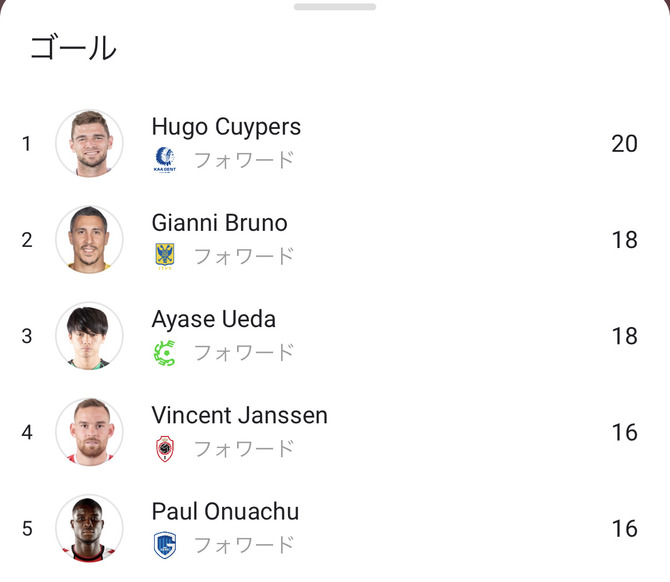Image resolution: width=670 pixels, height=582 pixels.
Task: Open Gianni Bruno's name link
Action: 219,223
